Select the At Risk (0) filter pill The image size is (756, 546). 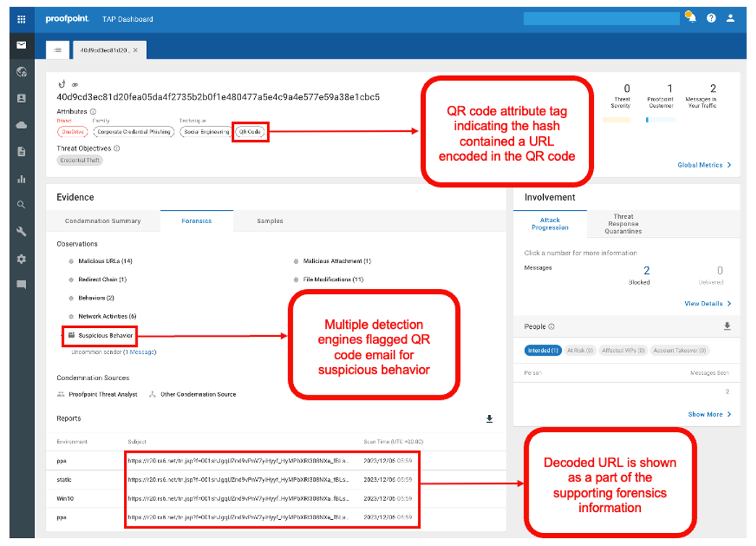[580, 350]
